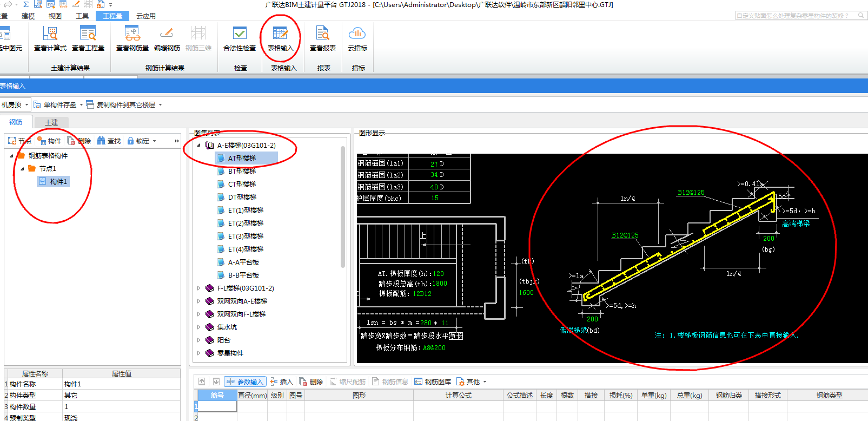The image size is (868, 421).
Task: Open 云指标 cloud indicator tool
Action: [x=357, y=39]
